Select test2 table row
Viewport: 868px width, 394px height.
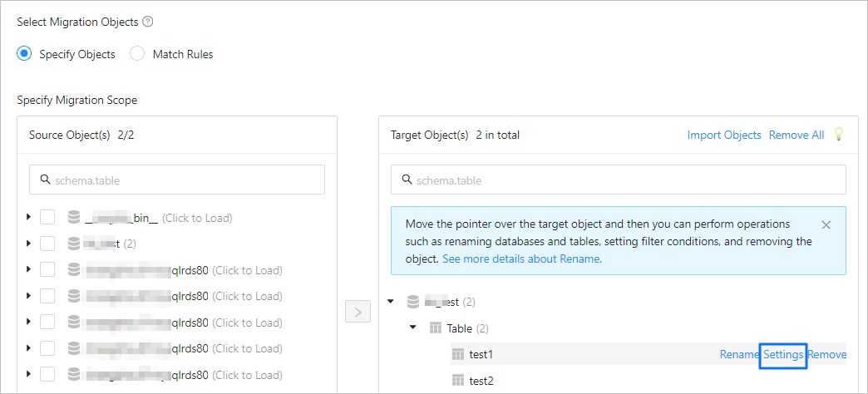649,380
